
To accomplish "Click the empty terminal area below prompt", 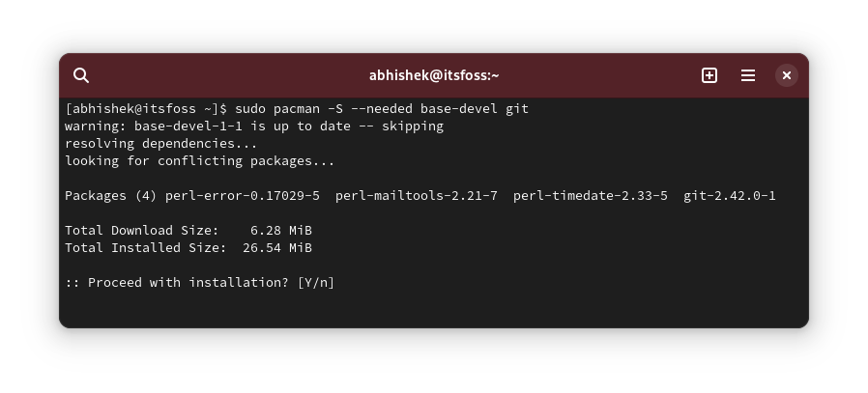I will [x=434, y=308].
